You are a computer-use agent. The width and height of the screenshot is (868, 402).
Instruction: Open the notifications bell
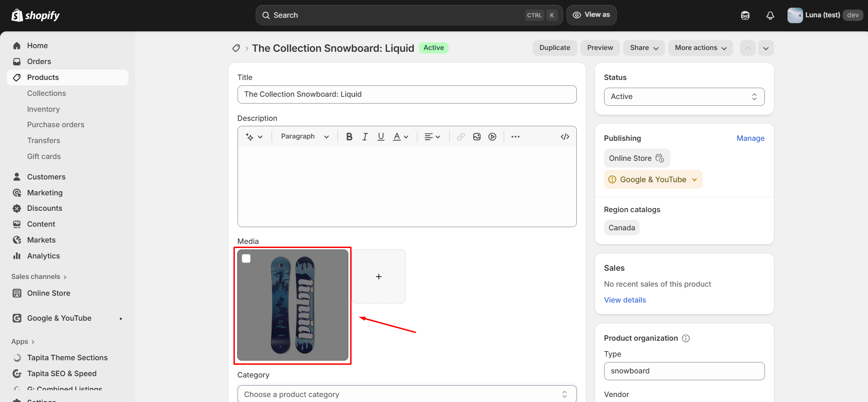coord(770,15)
